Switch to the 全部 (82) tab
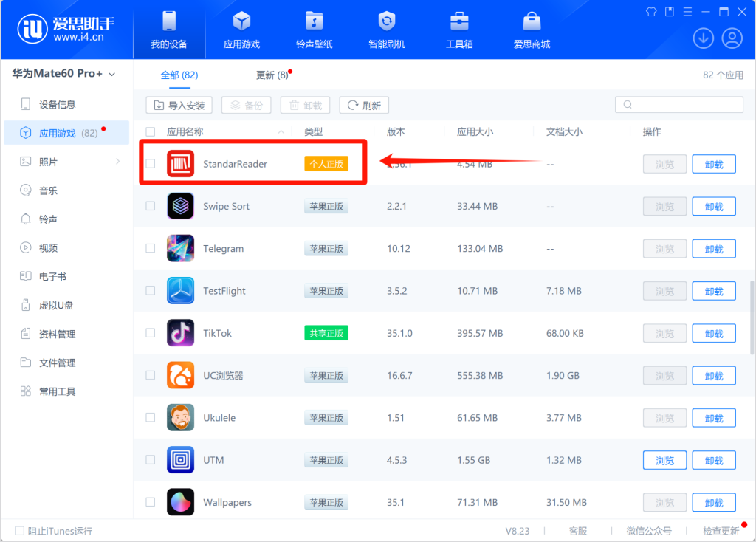 [179, 75]
